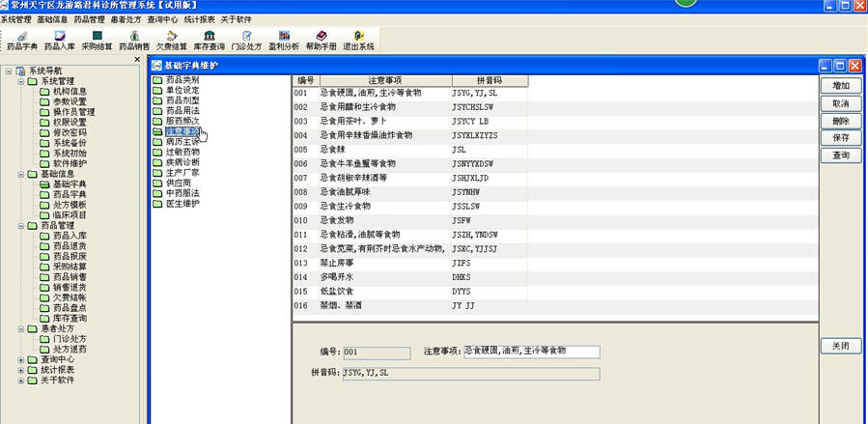Expand the 查询中心 tree node
The image size is (868, 424).
pos(21,360)
